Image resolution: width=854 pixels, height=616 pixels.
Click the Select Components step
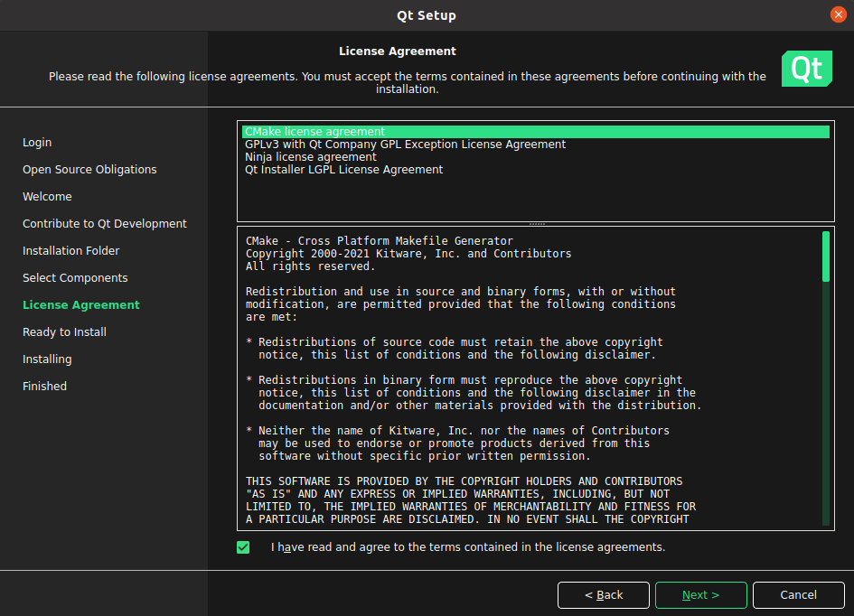point(75,278)
